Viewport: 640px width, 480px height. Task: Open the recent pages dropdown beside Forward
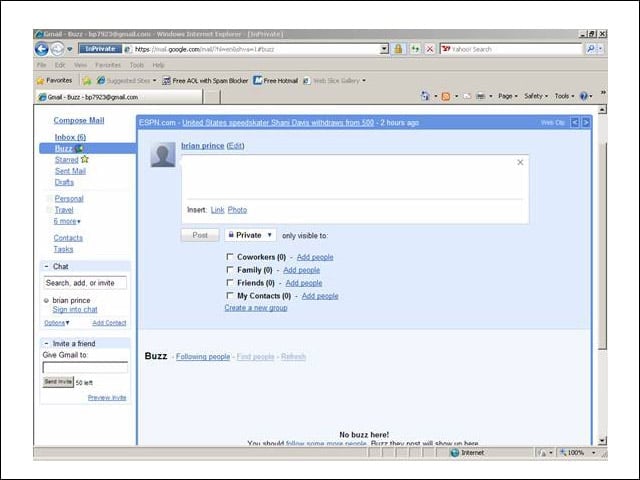(x=70, y=49)
